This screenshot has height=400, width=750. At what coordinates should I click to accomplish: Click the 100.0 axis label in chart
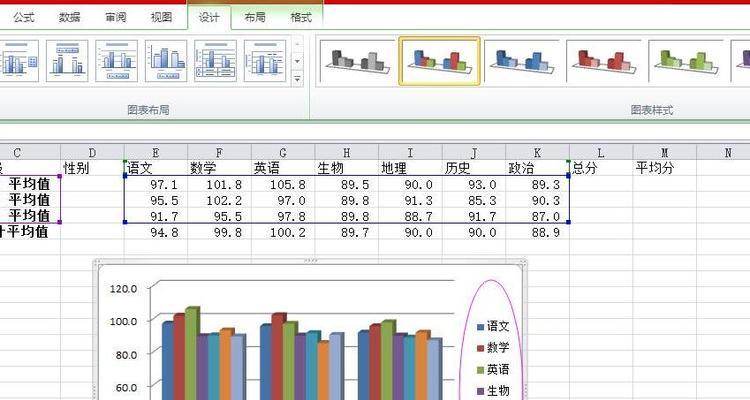click(123, 321)
